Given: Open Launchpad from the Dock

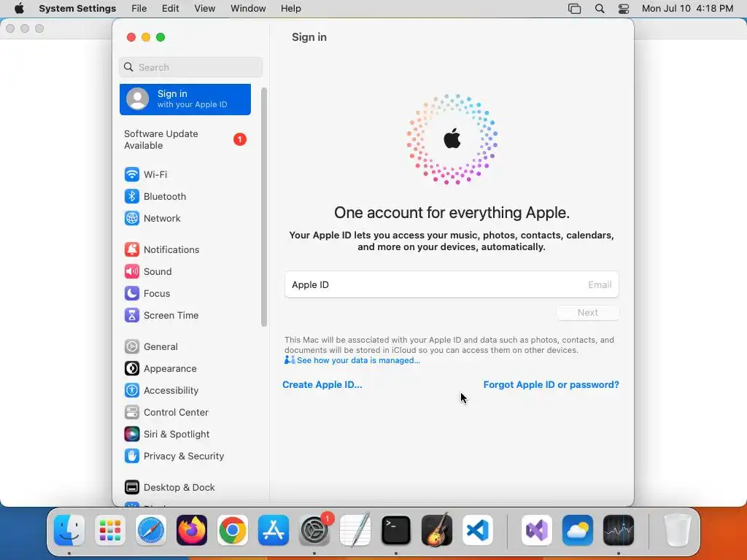Looking at the screenshot, I should [110, 530].
